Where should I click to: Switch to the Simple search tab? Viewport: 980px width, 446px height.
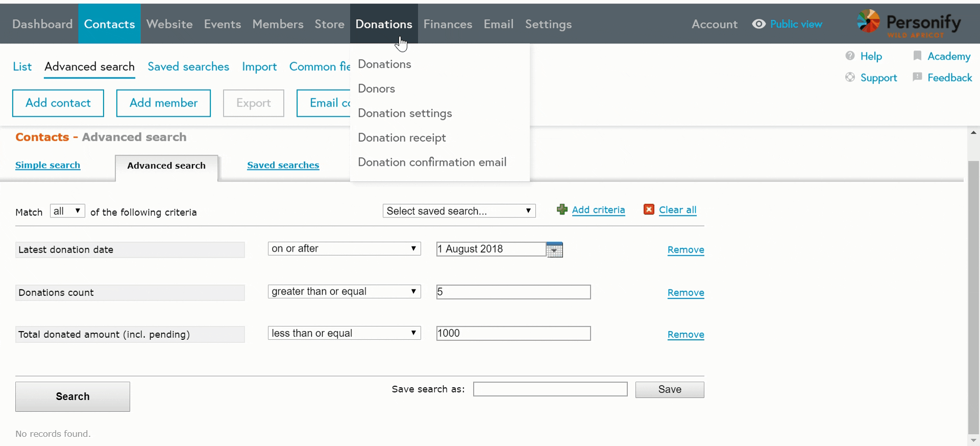47,165
